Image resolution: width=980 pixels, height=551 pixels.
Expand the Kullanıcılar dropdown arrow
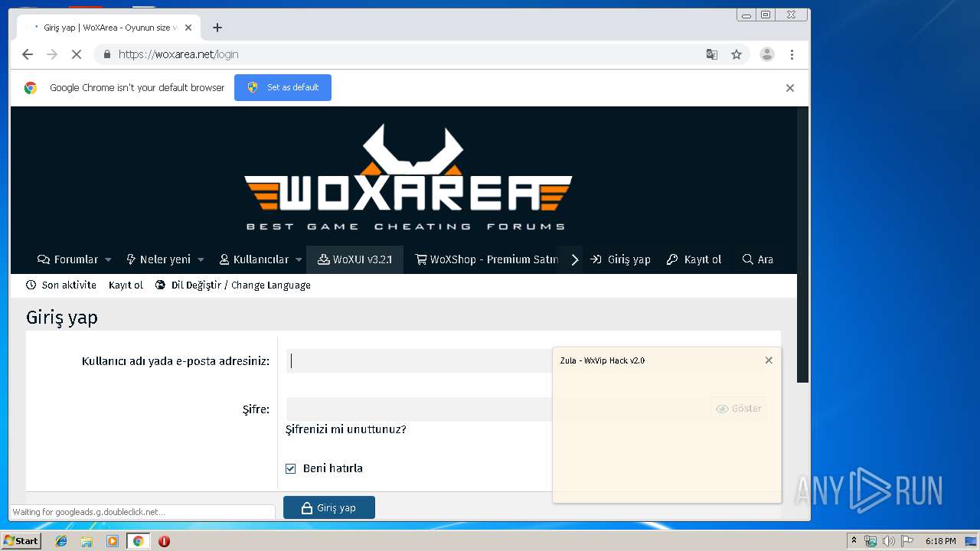coord(298,259)
